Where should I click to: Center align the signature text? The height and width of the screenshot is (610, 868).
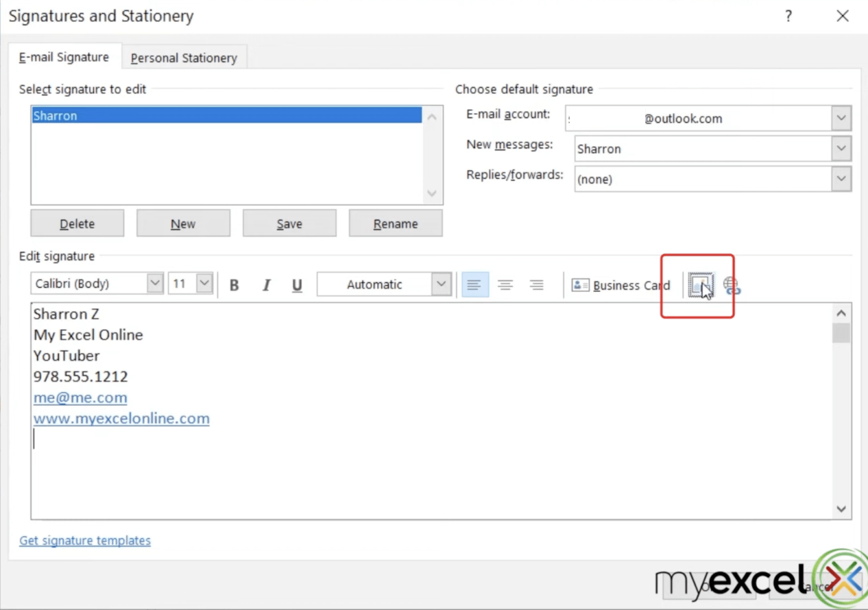coord(505,284)
